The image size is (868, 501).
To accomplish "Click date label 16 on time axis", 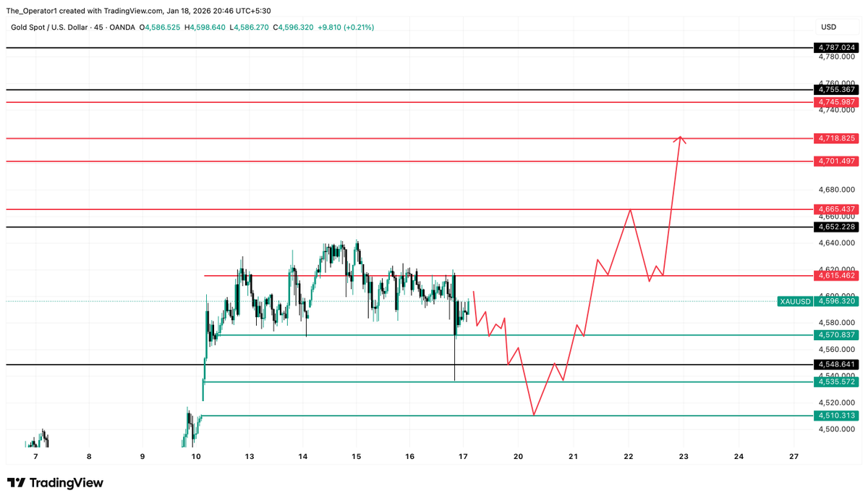I will tap(410, 456).
